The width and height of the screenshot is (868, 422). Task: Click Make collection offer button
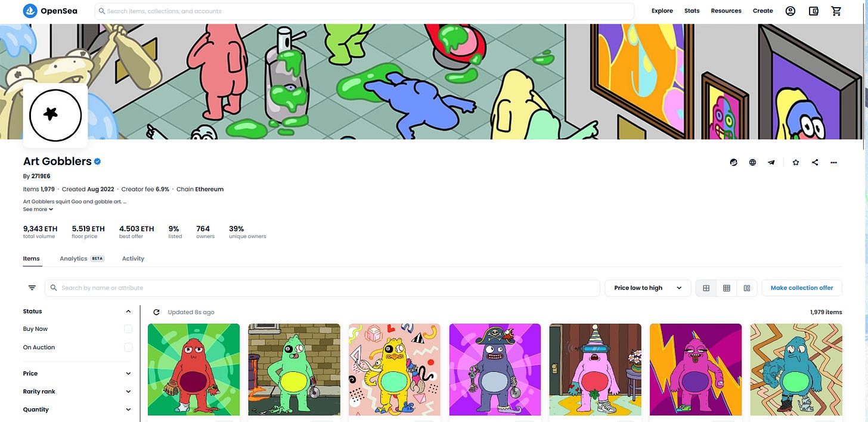pos(802,288)
